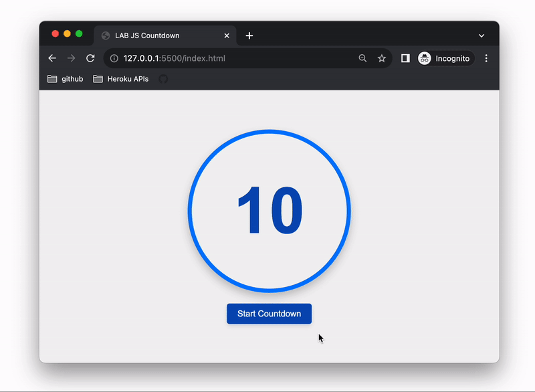Open the Incognito profile indicator
Screen dimensions: 535x392
445,59
